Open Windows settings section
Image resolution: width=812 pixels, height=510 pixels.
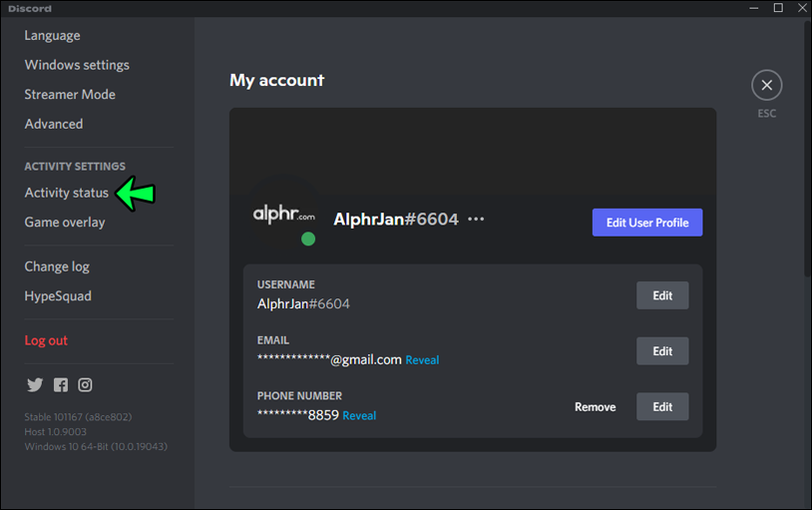(77, 65)
